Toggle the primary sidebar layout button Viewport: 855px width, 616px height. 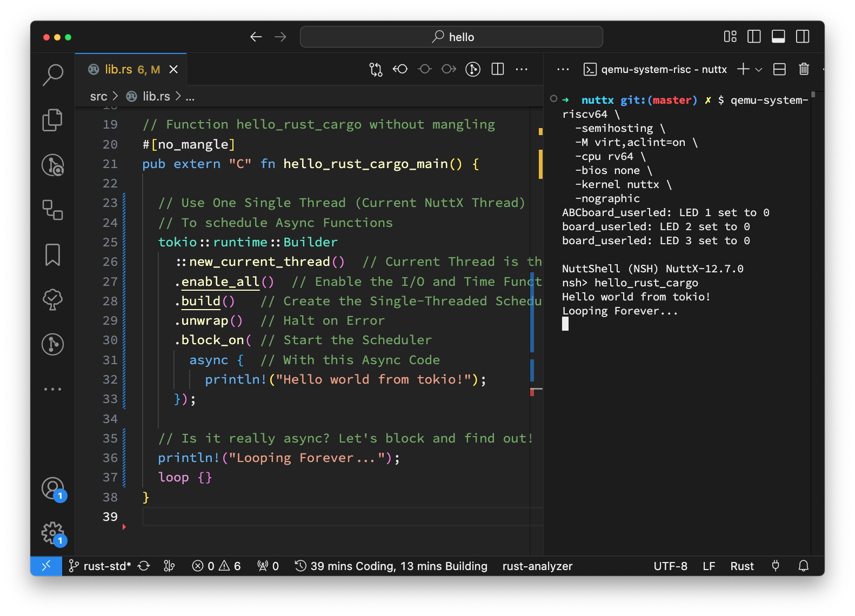pyautogui.click(x=753, y=37)
